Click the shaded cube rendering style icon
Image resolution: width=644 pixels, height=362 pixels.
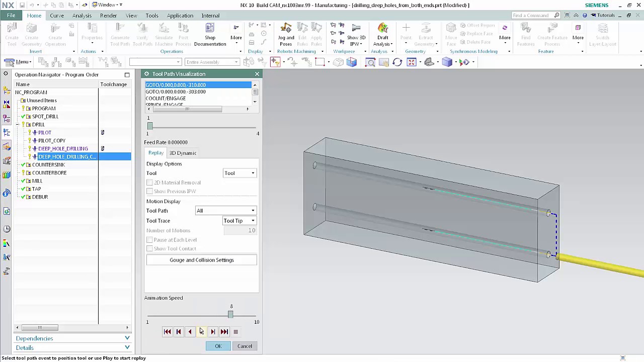(x=447, y=62)
